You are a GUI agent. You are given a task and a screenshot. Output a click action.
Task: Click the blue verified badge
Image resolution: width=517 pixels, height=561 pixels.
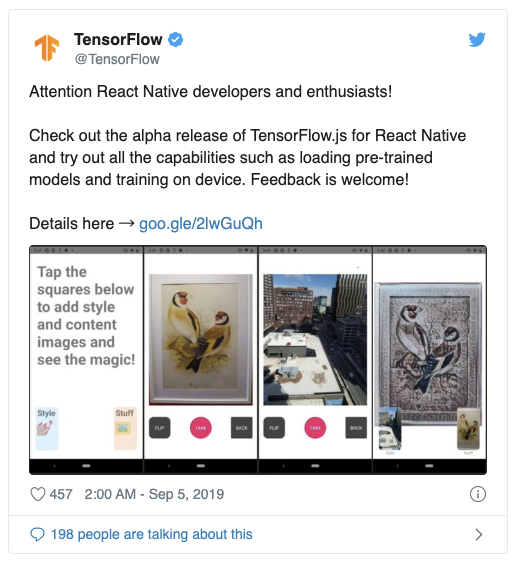pyautogui.click(x=176, y=39)
